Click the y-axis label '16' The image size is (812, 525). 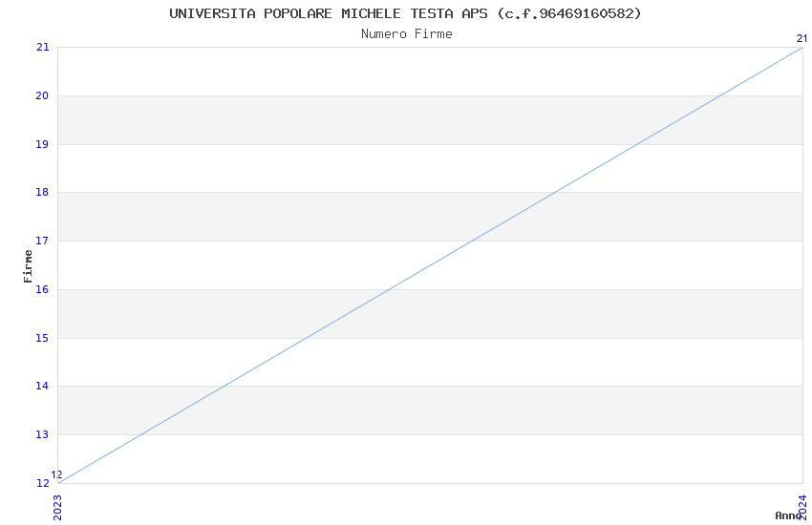42,289
